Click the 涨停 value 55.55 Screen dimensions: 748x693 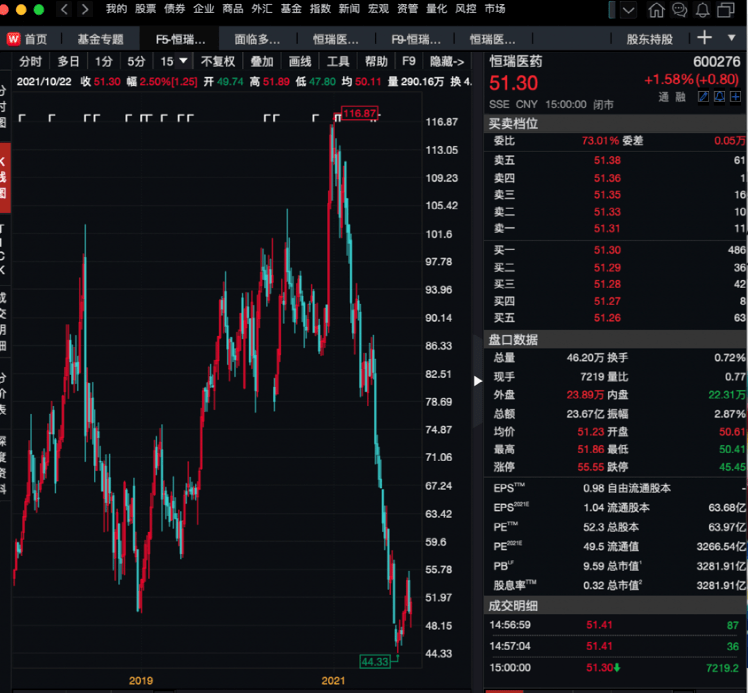[591, 467]
